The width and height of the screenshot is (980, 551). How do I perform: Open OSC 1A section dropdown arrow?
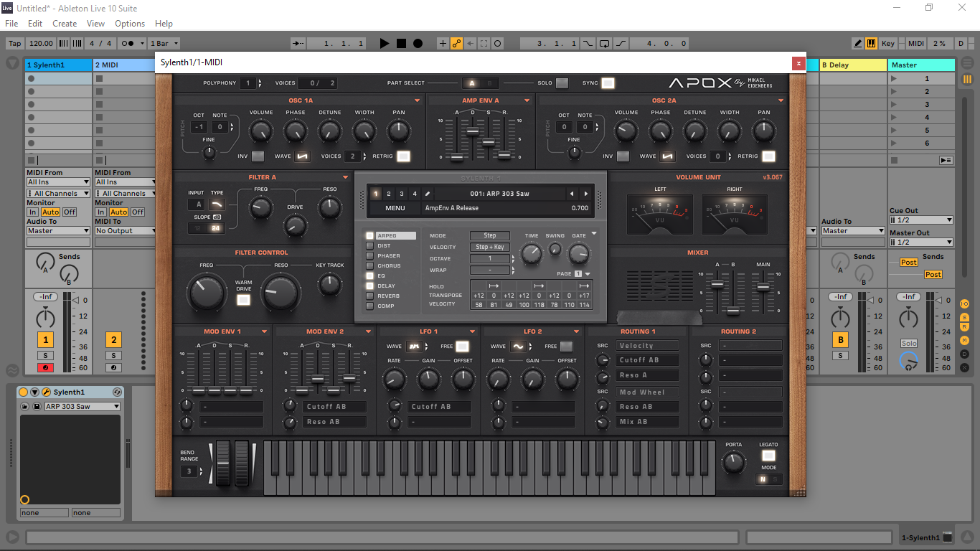[418, 101]
